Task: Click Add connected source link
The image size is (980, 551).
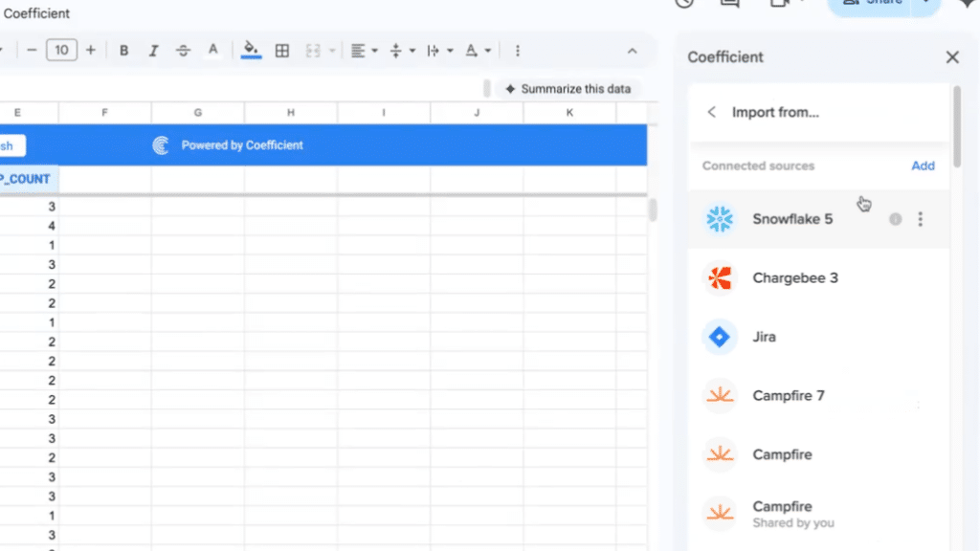Action: tap(923, 165)
